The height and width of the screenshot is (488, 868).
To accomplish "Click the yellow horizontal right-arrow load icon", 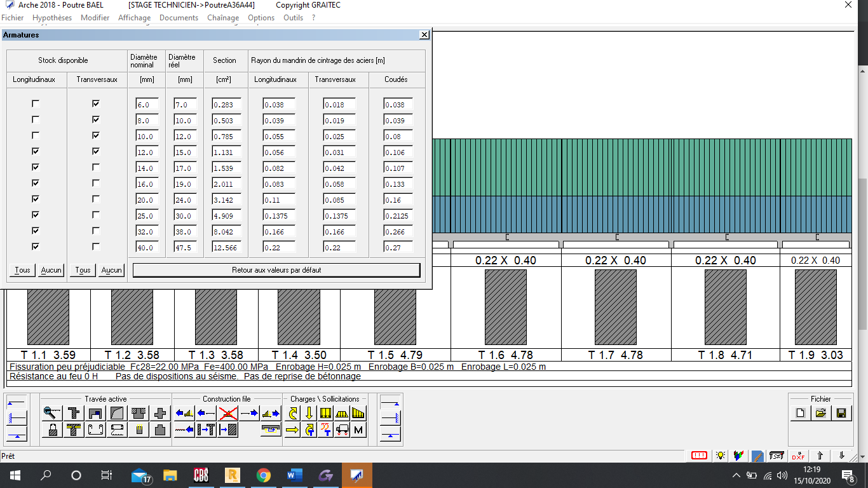I will coord(292,430).
